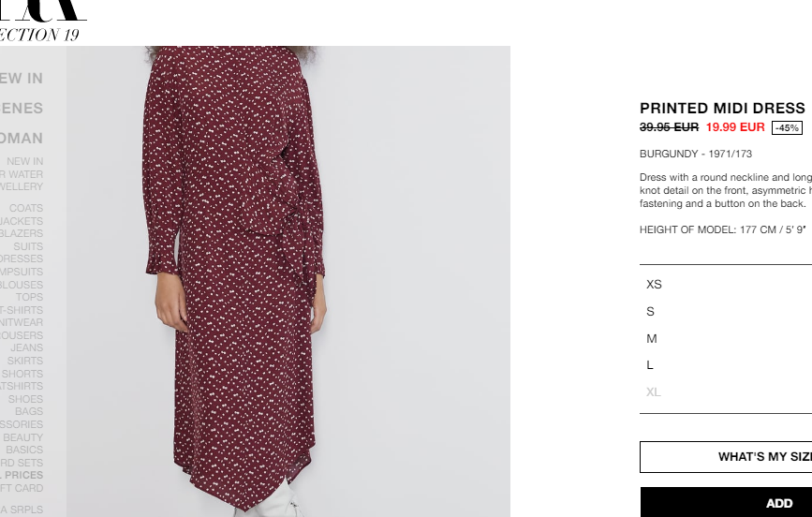Viewport: 812px width, 517px height.
Task: Click the unavailable XL size
Action: 726,392
